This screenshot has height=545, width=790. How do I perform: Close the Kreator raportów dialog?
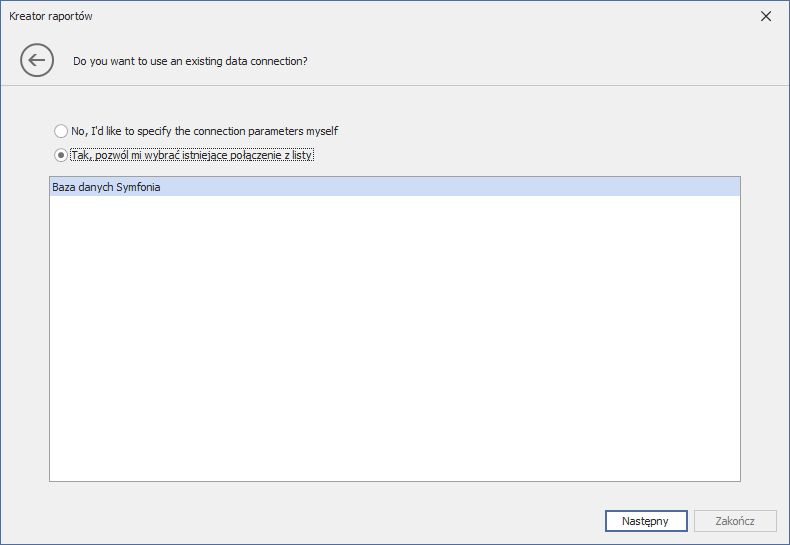(766, 16)
